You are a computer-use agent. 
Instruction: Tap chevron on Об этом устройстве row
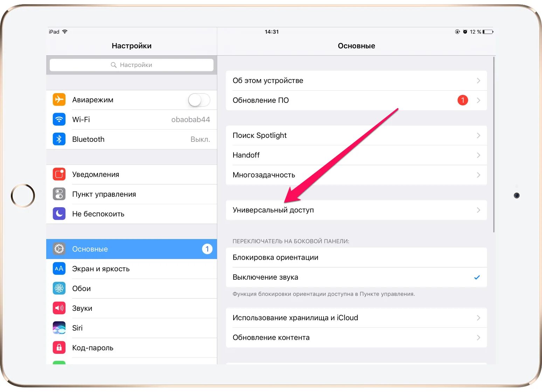pos(479,80)
